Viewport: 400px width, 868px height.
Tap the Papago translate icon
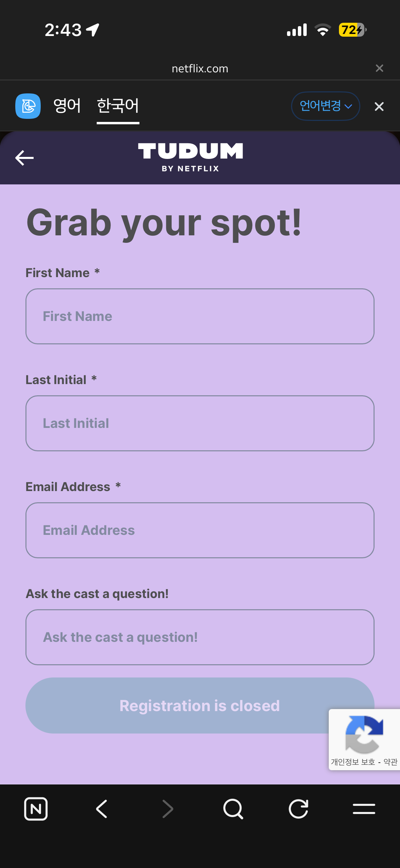coord(28,106)
